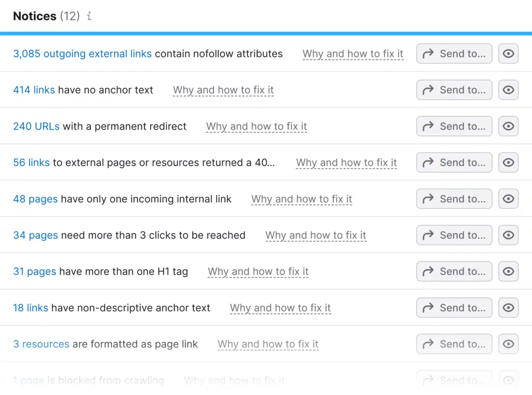Toggle visibility of no anchor text notice
The image size is (532, 395).
[508, 90]
